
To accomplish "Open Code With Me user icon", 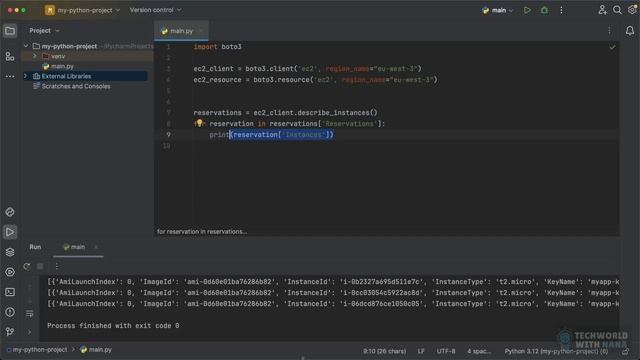I will [602, 10].
